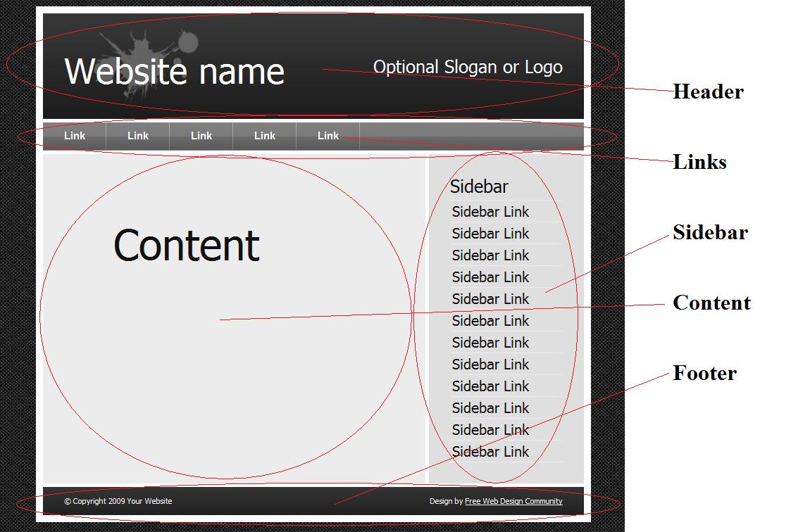Open the second Link in navigation bar
Image resolution: width=791 pixels, height=532 pixels.
click(138, 136)
